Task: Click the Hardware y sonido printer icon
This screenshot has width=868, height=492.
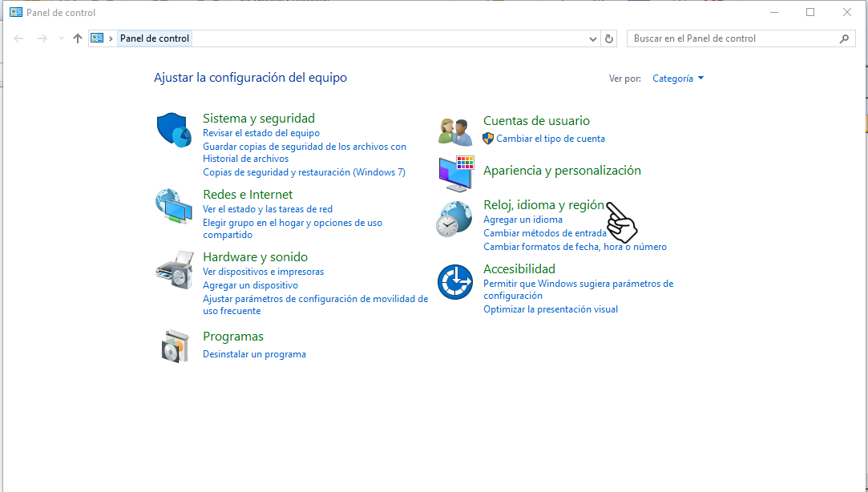Action: pos(173,269)
